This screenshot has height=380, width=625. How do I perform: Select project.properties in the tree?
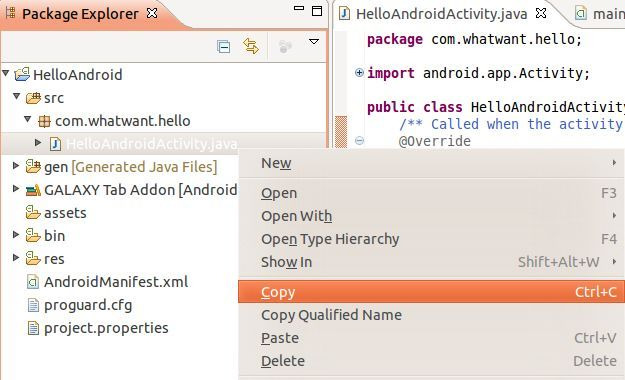(106, 329)
